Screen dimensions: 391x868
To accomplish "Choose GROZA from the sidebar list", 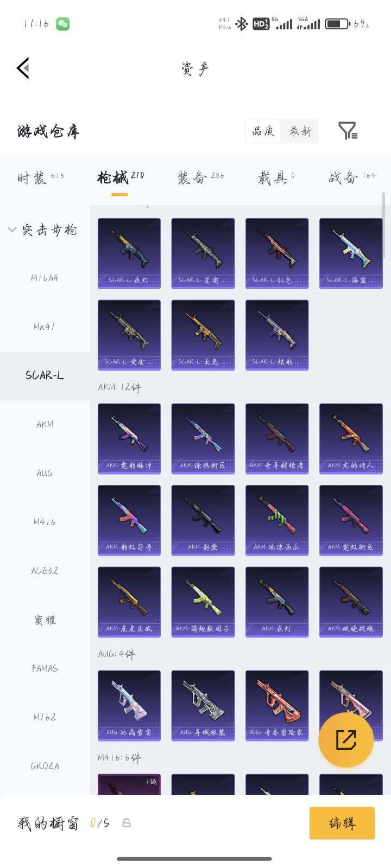I will (x=45, y=767).
